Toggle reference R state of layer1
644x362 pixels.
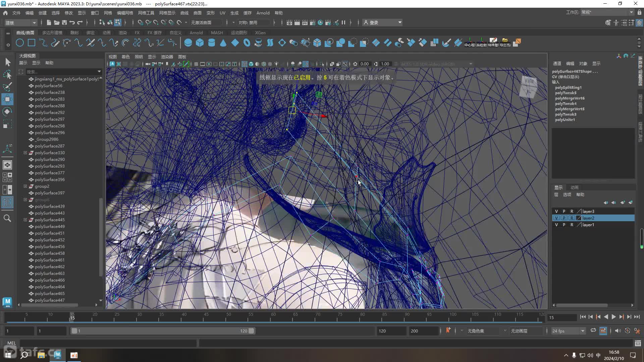572,225
